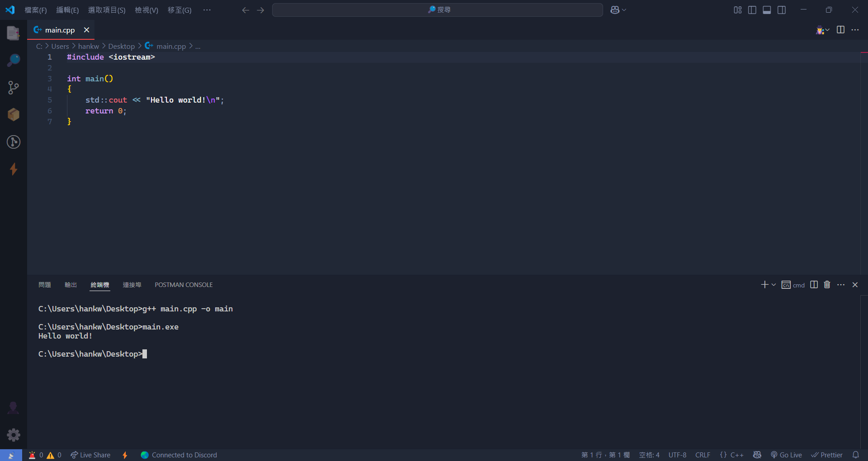Kill the terminal with trash icon
Viewport: 868px width, 461px height.
(x=827, y=285)
